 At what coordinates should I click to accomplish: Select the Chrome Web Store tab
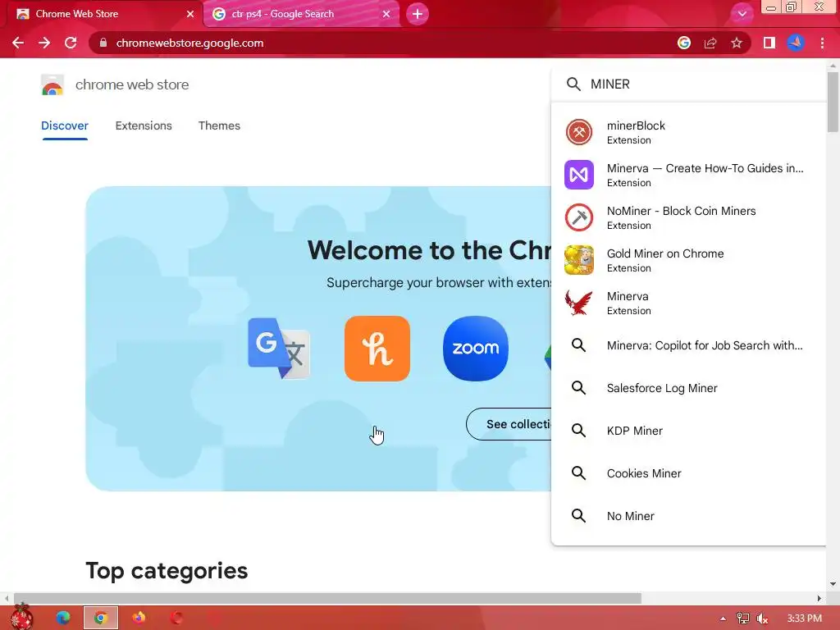(x=102, y=14)
